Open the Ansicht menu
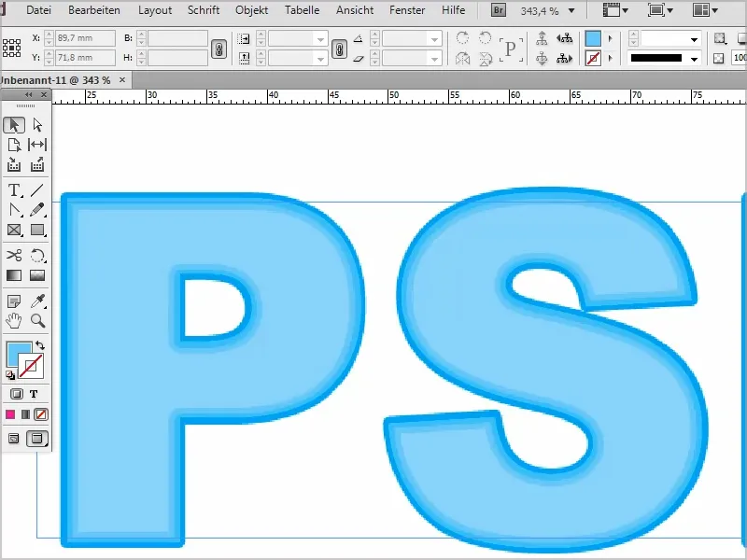This screenshot has width=747, height=560. tap(355, 10)
